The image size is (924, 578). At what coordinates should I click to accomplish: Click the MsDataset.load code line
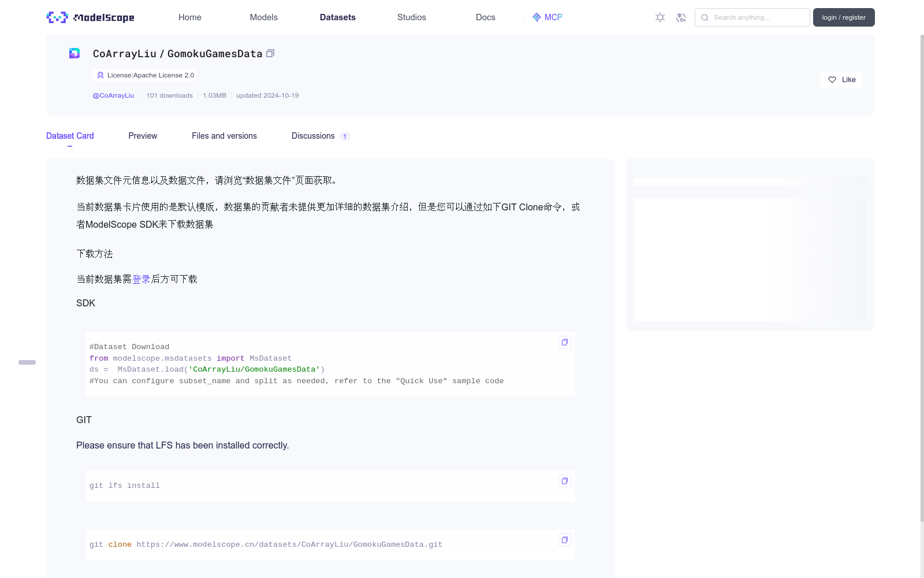(x=207, y=369)
